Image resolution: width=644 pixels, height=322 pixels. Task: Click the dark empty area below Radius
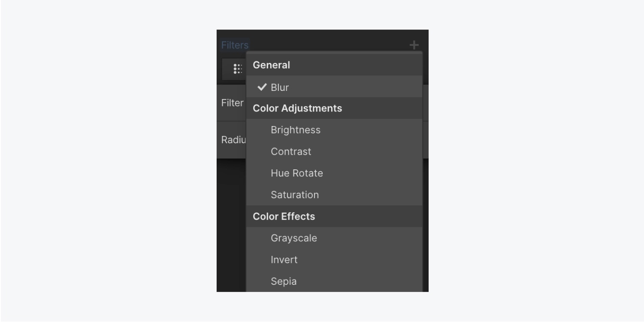[x=231, y=225]
